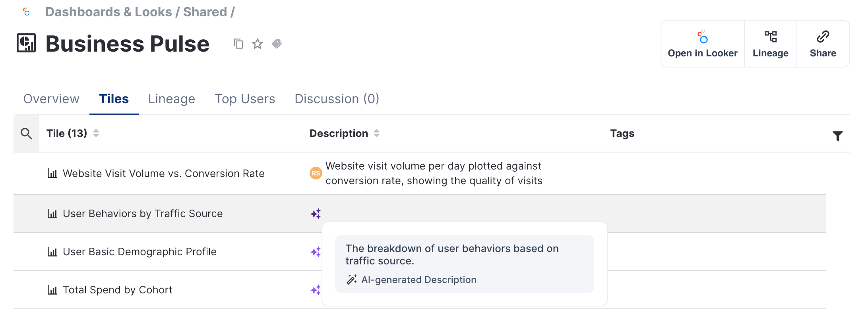The image size is (868, 316).
Task: Share the Business Pulse dashboard
Action: click(x=823, y=44)
